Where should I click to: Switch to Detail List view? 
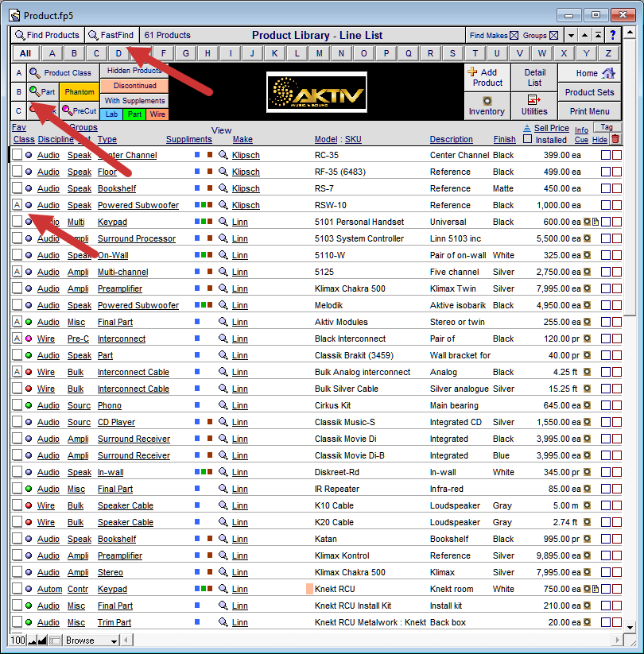point(534,77)
